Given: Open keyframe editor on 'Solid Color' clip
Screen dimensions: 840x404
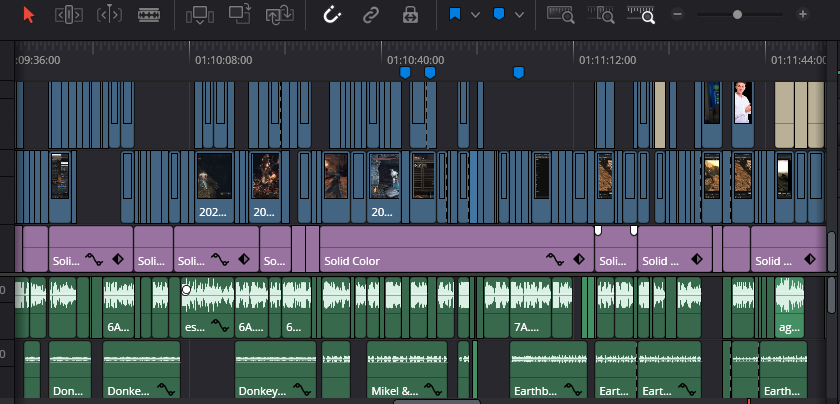Looking at the screenshot, I should (579, 260).
